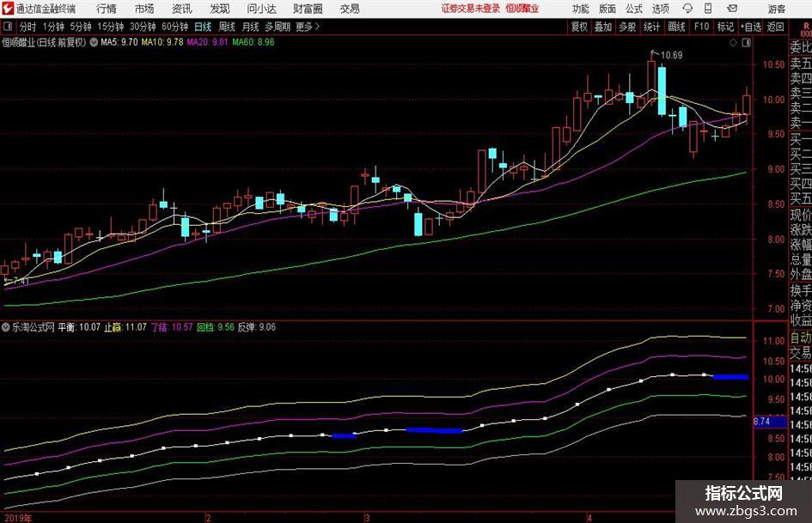Image resolution: width=812 pixels, height=523 pixels.
Task: Open the mobile phone version icon
Action: (x=708, y=9)
